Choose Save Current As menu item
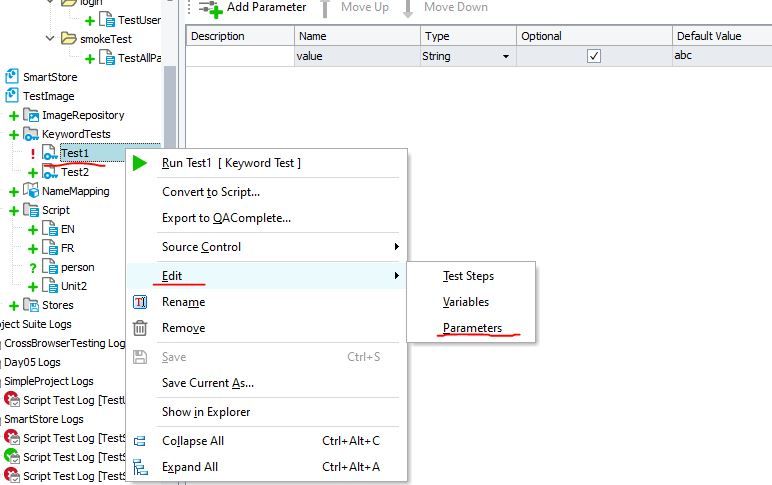This screenshot has height=485, width=772. (267, 383)
